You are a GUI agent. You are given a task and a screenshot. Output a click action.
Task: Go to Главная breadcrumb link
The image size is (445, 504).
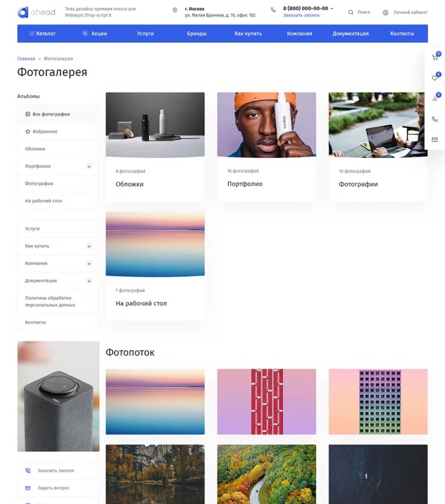click(x=26, y=59)
